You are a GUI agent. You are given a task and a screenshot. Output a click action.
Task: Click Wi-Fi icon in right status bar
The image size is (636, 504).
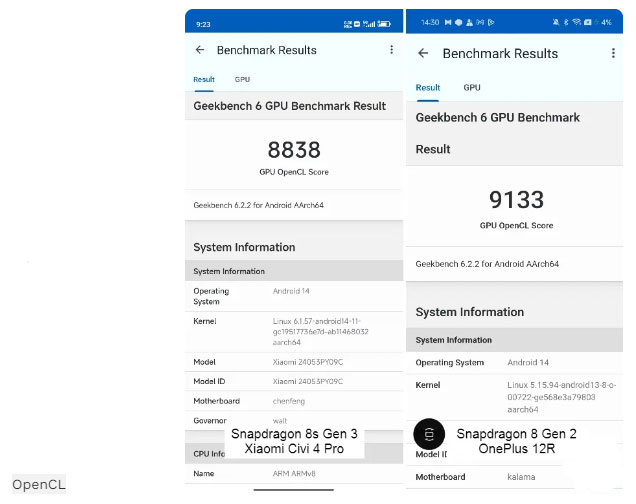[576, 22]
